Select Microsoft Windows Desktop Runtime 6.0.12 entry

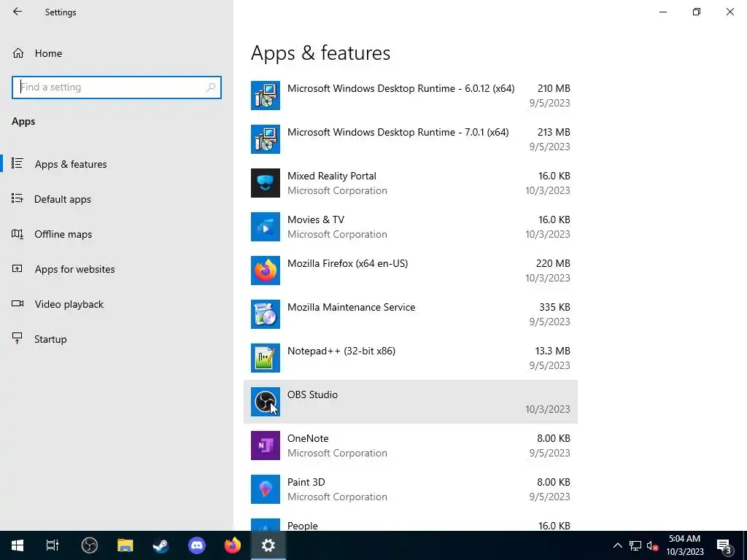pyautogui.click(x=411, y=96)
